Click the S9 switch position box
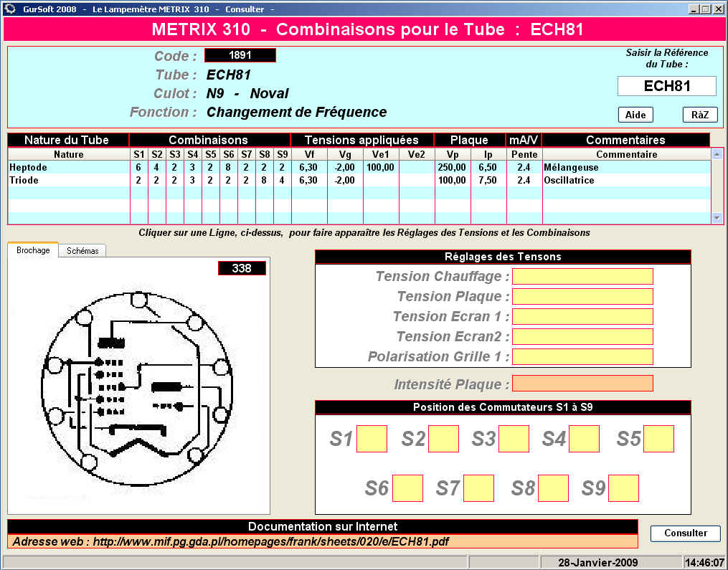 tap(623, 488)
